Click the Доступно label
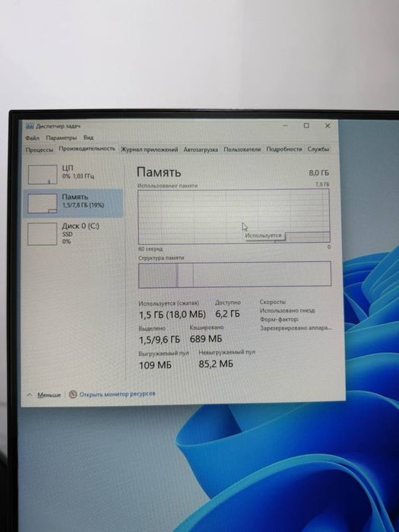 pos(228,302)
